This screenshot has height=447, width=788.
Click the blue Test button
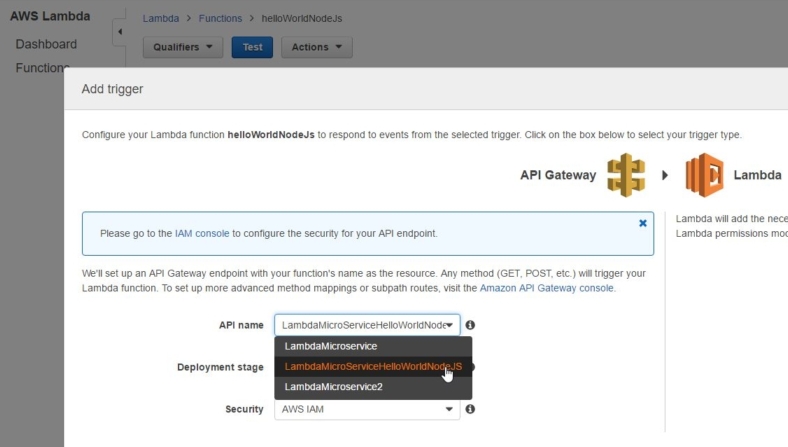pos(252,47)
